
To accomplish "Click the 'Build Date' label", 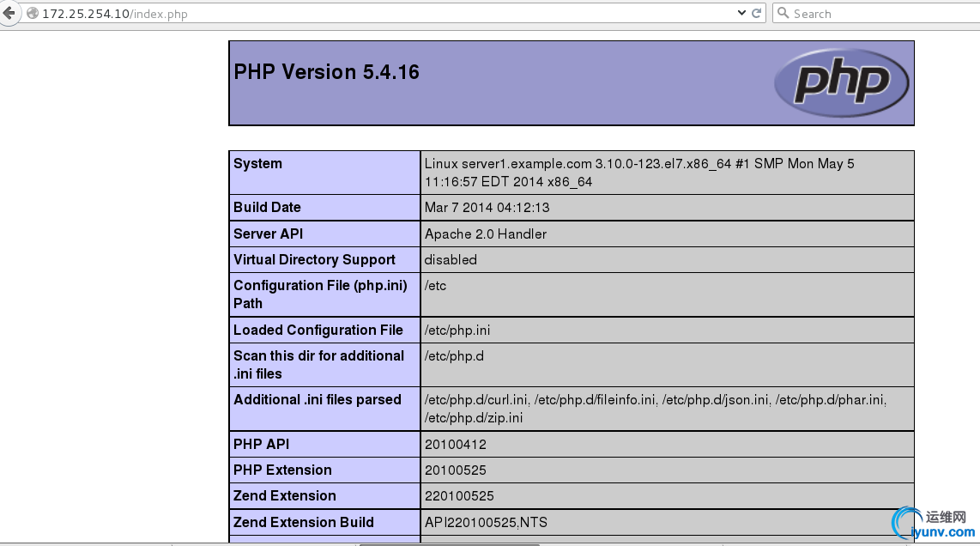I will pyautogui.click(x=267, y=208).
